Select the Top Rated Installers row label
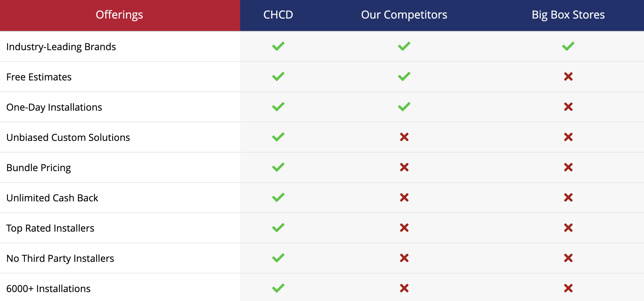 click(50, 228)
